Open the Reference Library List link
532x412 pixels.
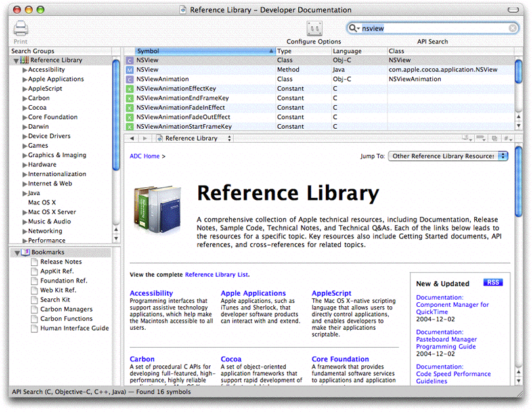[217, 275]
